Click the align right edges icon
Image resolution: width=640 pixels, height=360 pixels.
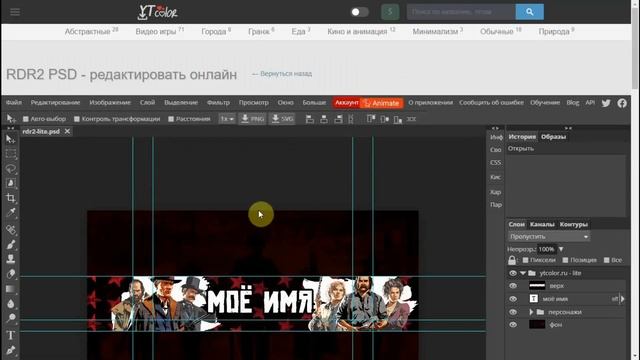click(x=338, y=119)
